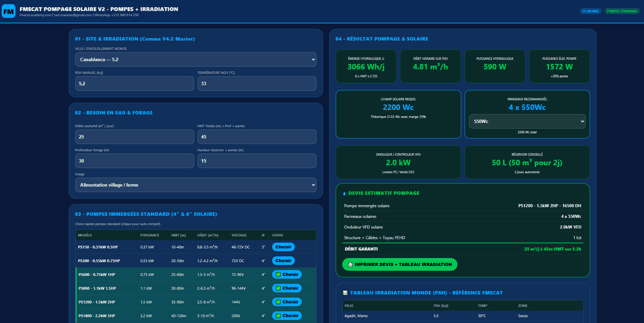The image size is (644, 323).
Task: Open the Usage dropdown Alimentation village / ferme
Action: click(196, 185)
